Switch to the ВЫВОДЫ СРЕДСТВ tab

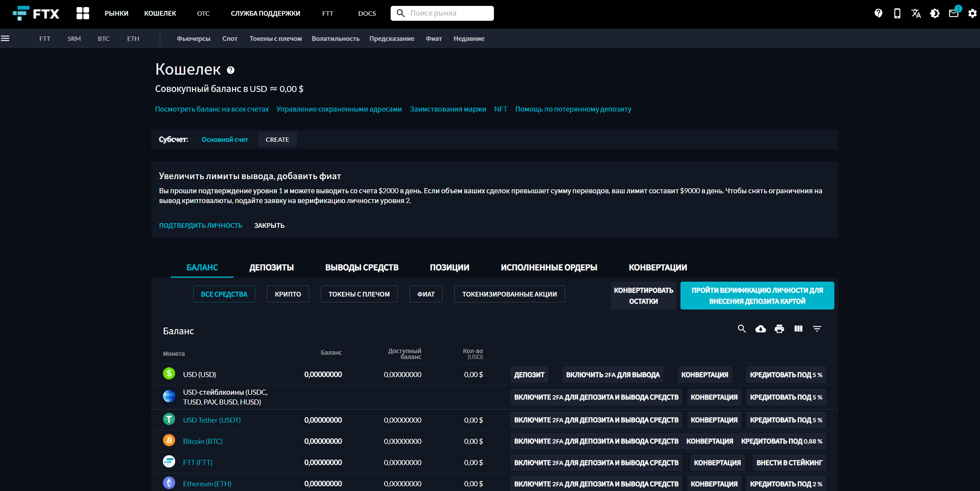[x=362, y=267]
